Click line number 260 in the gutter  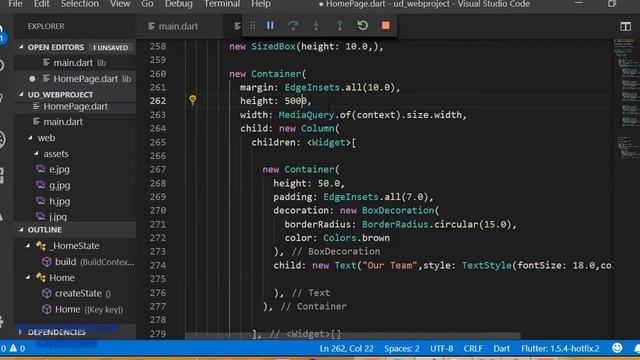pos(158,74)
